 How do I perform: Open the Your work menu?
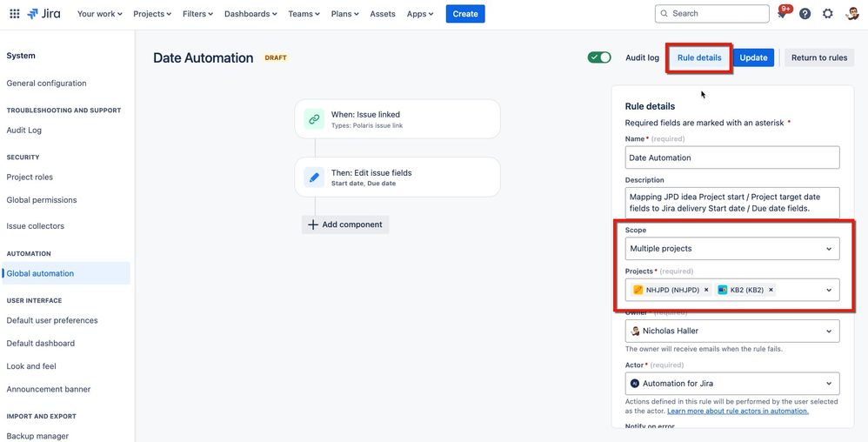pyautogui.click(x=100, y=14)
